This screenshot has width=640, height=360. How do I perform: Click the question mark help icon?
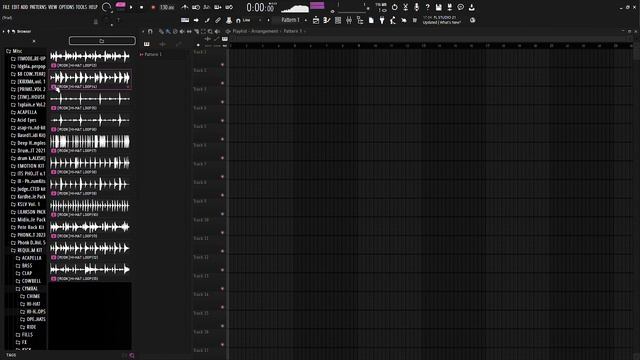tap(427, 7)
